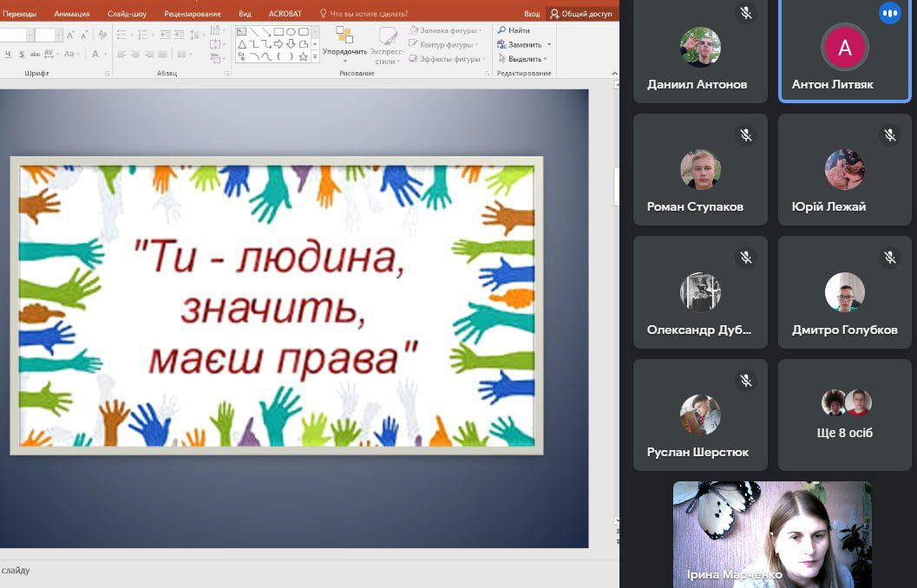Open the Упорядочить arrange menu
Screen dimensions: 917x588
pyautogui.click(x=345, y=44)
